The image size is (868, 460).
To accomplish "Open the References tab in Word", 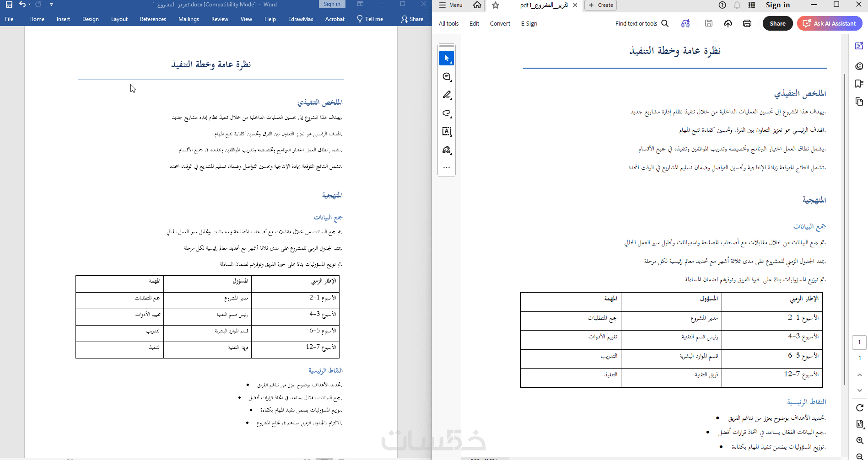I will (153, 19).
